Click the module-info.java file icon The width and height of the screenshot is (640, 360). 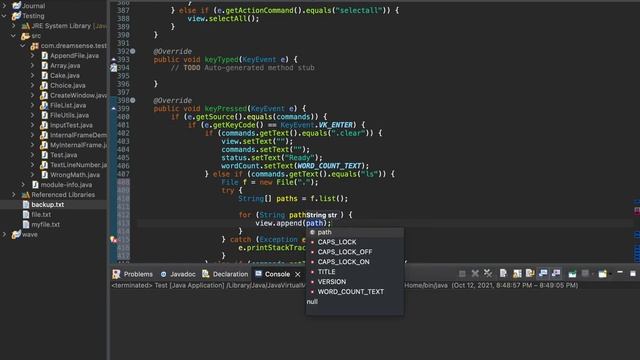point(35,185)
